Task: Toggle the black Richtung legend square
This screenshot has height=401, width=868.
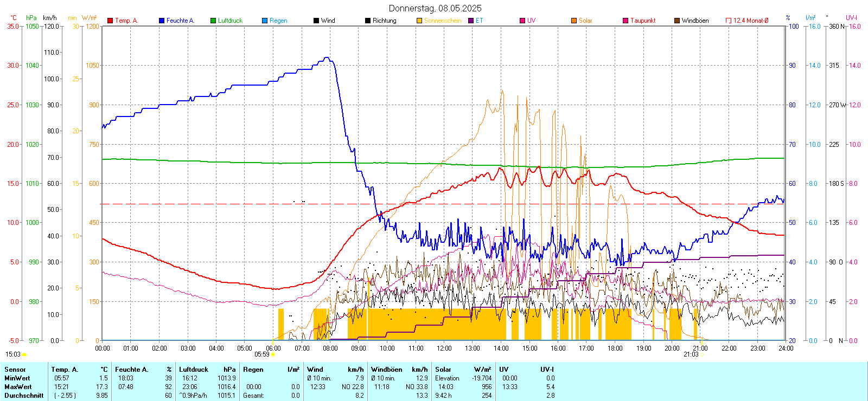Action: [368, 21]
